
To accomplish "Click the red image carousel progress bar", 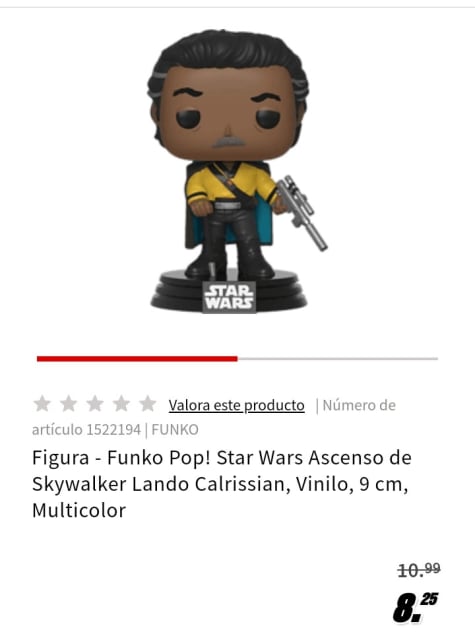I will 137,358.
